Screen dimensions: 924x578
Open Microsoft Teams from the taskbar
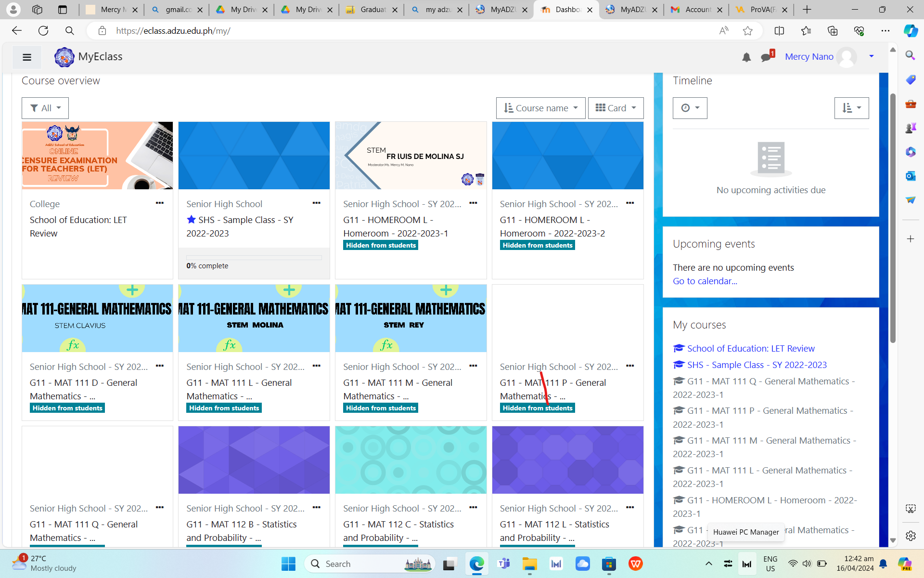pyautogui.click(x=504, y=564)
